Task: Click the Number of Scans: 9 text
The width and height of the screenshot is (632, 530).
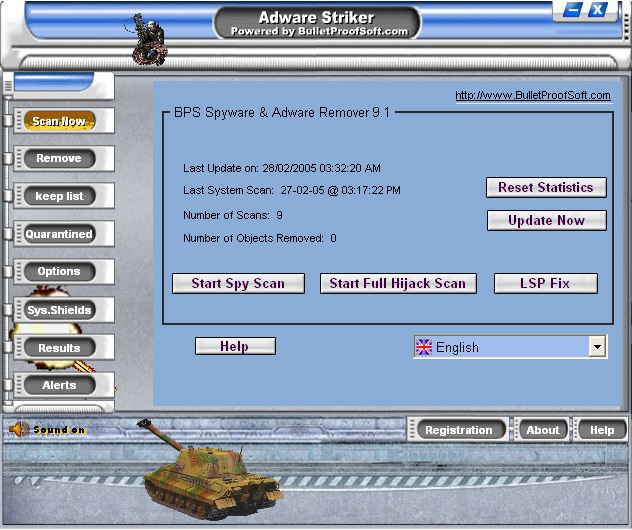Action: [x=233, y=215]
